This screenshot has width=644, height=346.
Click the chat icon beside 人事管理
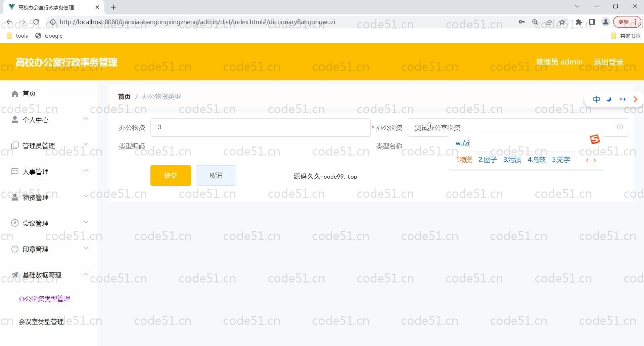(x=15, y=171)
